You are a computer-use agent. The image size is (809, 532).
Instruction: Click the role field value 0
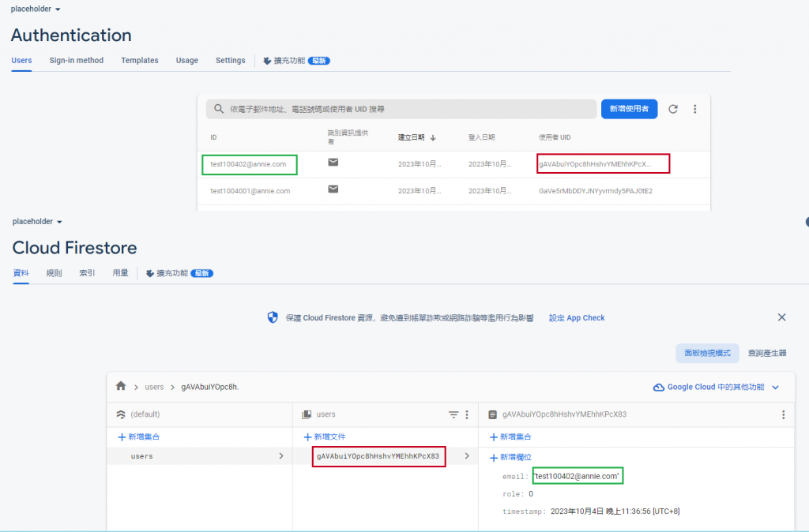click(531, 494)
